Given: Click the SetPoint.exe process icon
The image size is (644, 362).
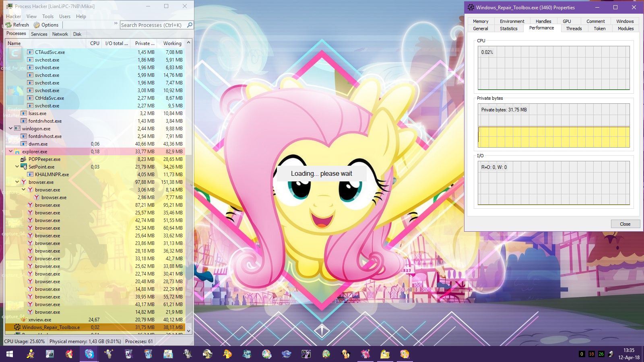Looking at the screenshot, I should 24,167.
